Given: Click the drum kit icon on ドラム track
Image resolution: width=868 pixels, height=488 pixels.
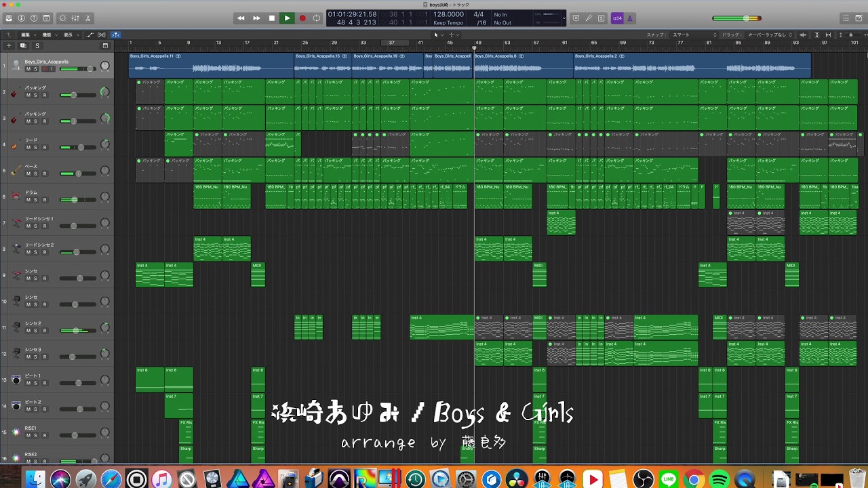Looking at the screenshot, I should coord(15,197).
